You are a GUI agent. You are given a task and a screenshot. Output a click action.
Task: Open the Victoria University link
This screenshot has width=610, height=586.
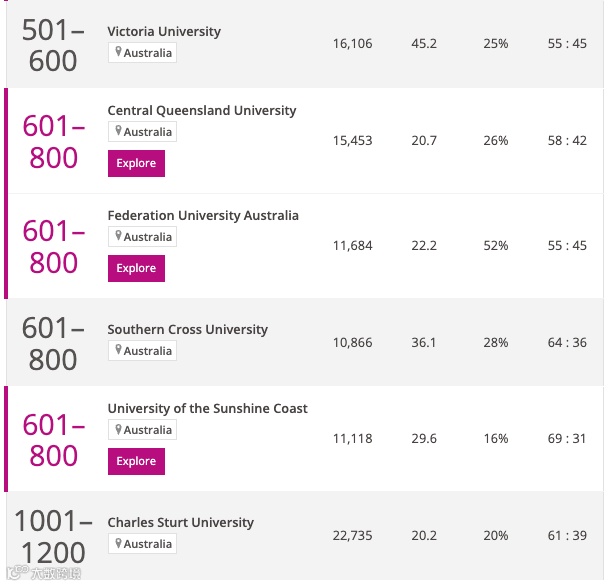click(164, 32)
